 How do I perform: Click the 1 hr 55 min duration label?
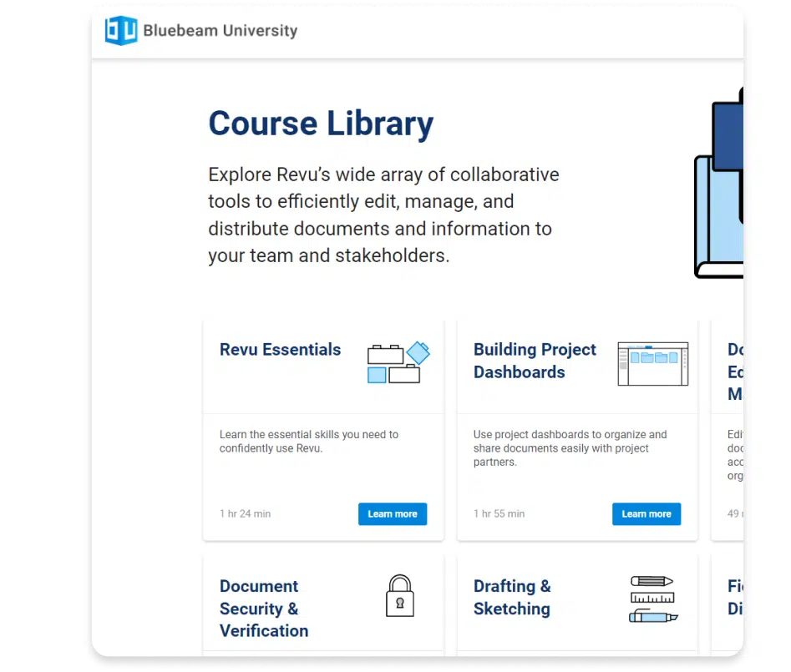(499, 514)
